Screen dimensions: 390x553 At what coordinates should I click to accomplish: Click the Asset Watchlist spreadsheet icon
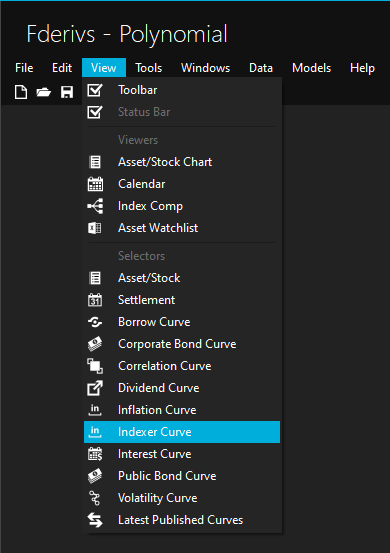click(95, 228)
